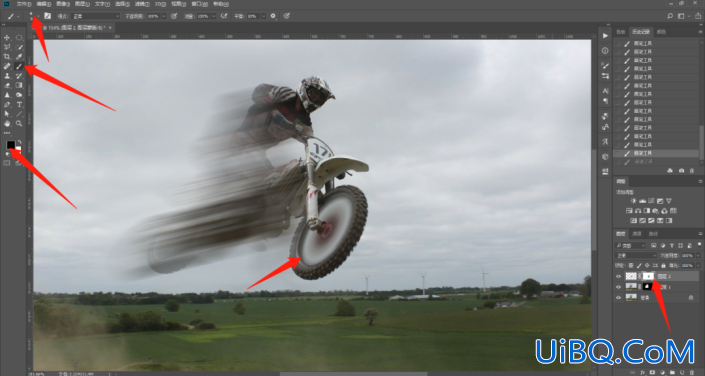Select the Brush tool in toolbar
Screen dimensions: 705x376
pyautogui.click(x=19, y=66)
